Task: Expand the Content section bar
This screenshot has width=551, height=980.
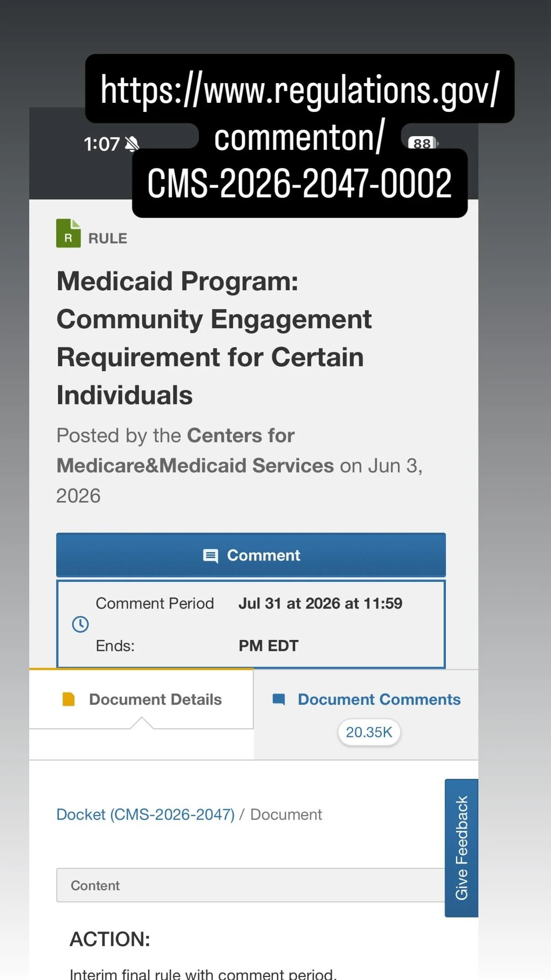Action: 251,885
